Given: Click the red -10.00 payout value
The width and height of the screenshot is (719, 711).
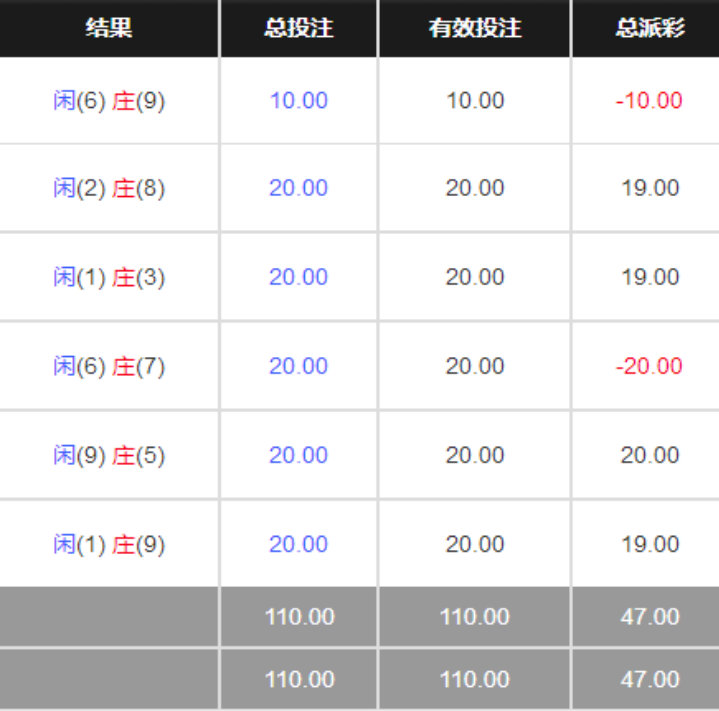Looking at the screenshot, I should tap(649, 100).
